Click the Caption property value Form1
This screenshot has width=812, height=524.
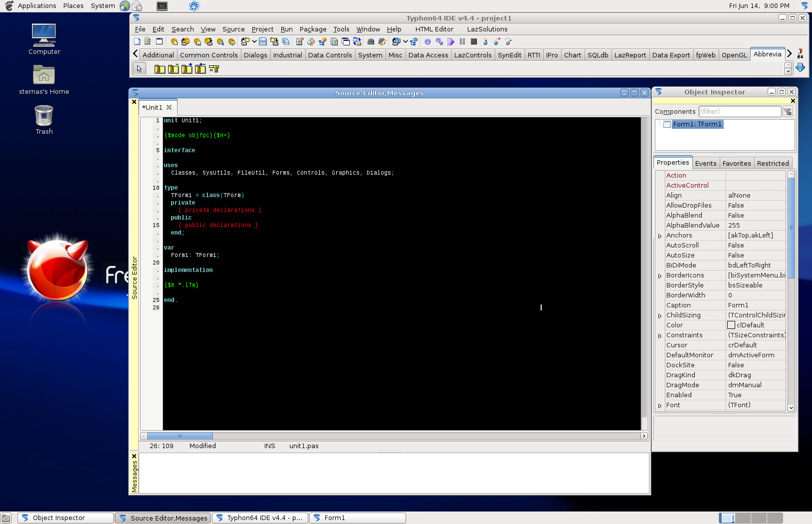[756, 305]
